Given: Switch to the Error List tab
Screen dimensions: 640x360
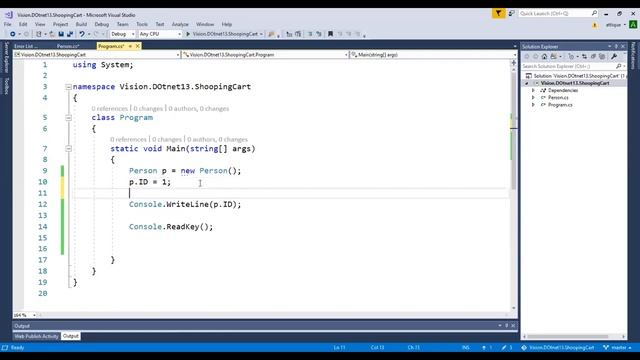Looking at the screenshot, I should 26,46.
